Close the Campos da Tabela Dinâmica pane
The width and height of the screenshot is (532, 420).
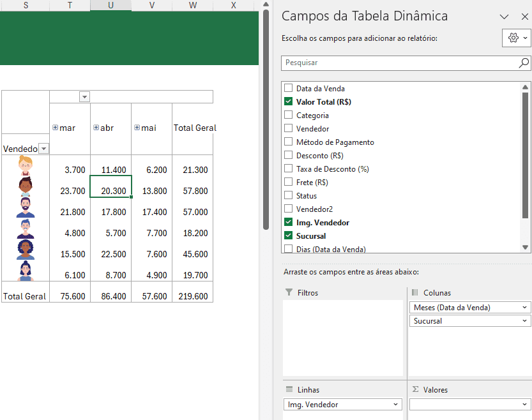point(525,16)
